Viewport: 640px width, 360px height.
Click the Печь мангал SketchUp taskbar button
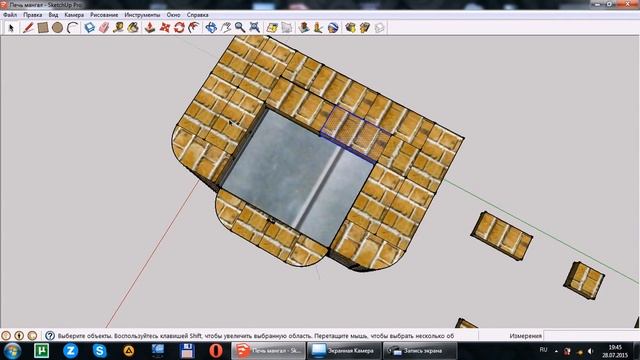point(268,351)
